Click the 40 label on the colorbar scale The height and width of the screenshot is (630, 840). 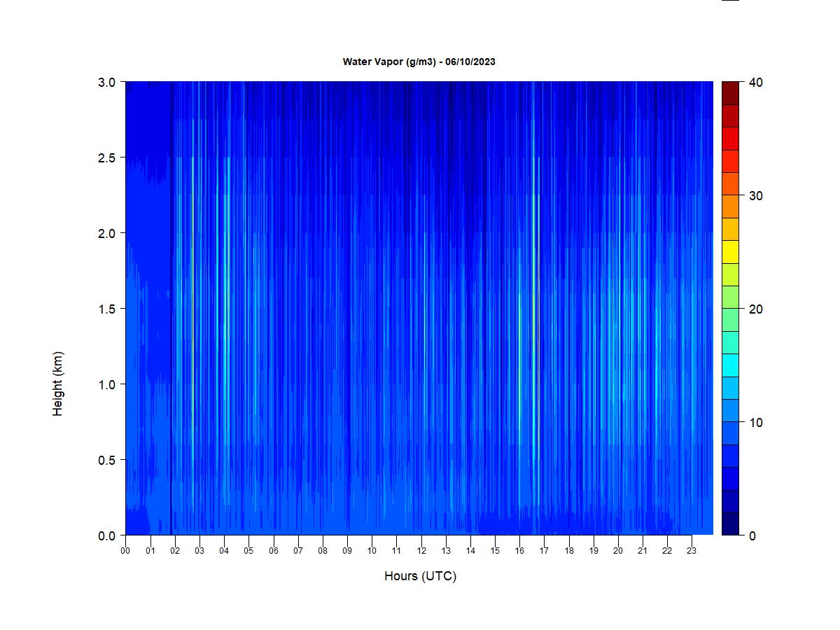[x=756, y=82]
